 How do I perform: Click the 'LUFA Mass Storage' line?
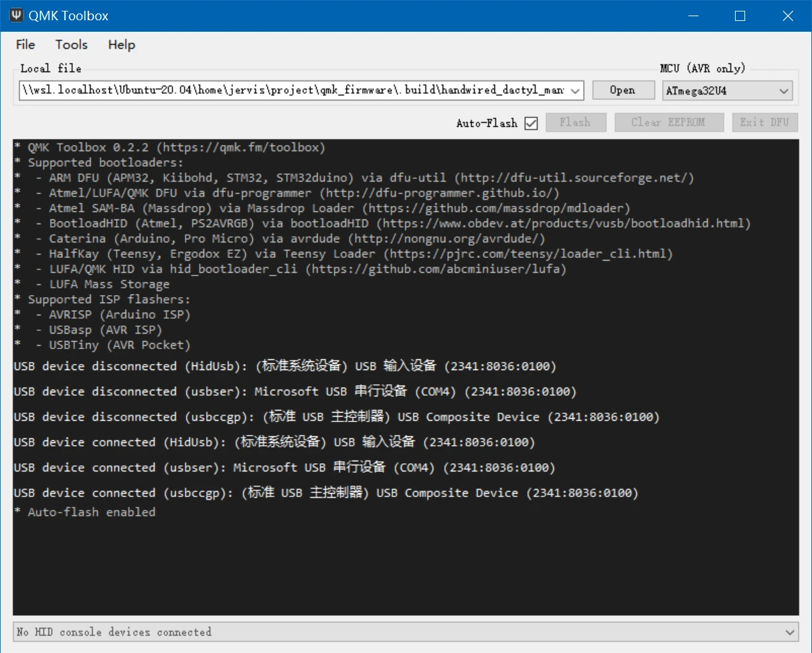[92, 284]
